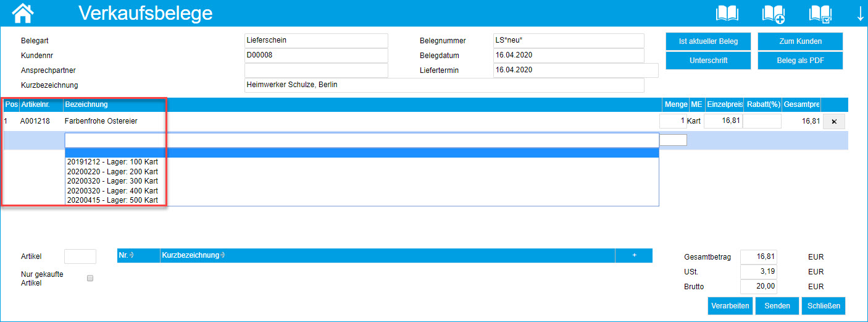Select batch '20191212 - Lager: 100 Kart'
The height and width of the screenshot is (322, 868).
112,162
